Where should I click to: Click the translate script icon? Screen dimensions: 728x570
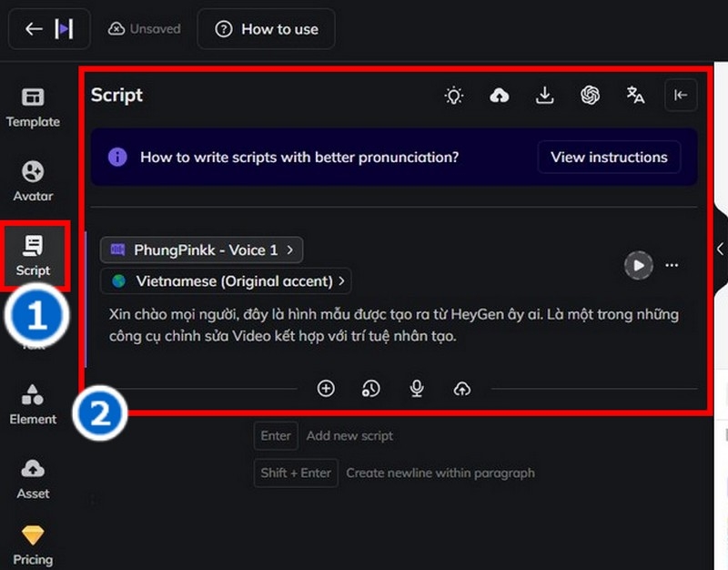(635, 96)
